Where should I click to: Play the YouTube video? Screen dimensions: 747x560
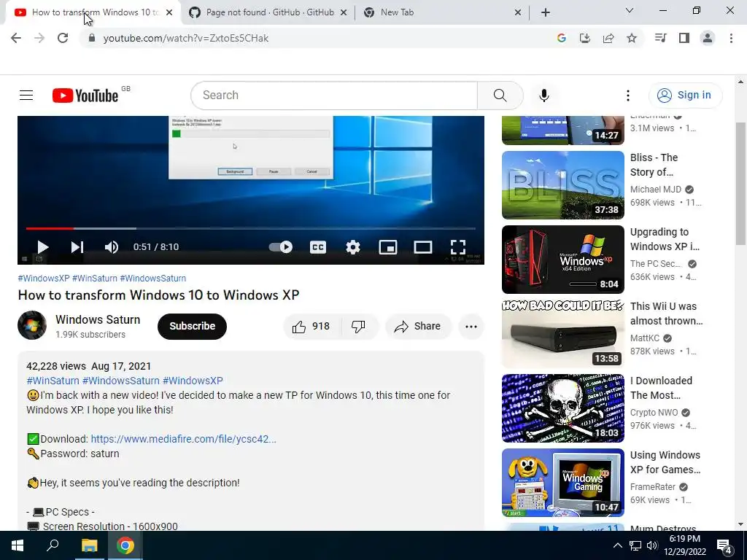click(x=43, y=247)
